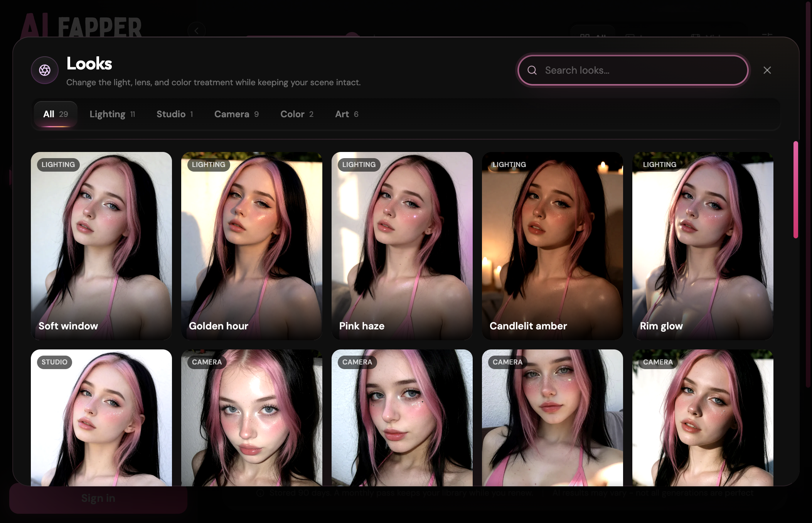The height and width of the screenshot is (523, 812).
Task: Pick the Candlelit amber look
Action: [553, 246]
